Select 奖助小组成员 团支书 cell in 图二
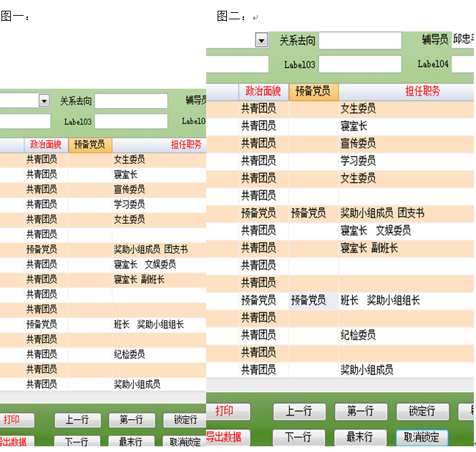476x452 pixels. (406, 213)
